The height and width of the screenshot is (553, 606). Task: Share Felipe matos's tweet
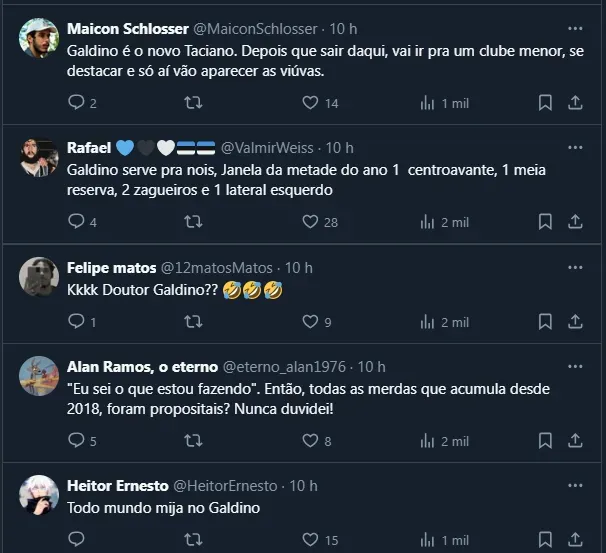coord(575,322)
